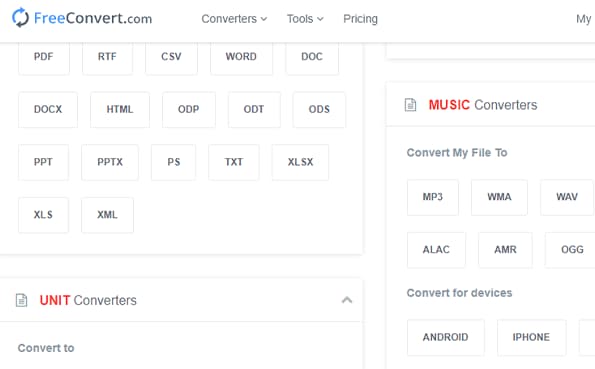Select the PPTX converter button
The height and width of the screenshot is (369, 595).
[x=110, y=162]
